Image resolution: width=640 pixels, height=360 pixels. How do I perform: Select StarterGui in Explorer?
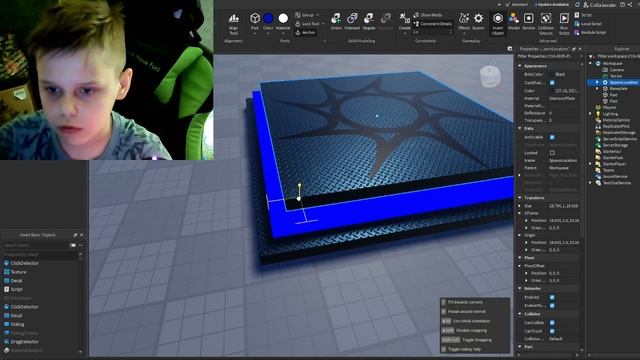pyautogui.click(x=611, y=151)
